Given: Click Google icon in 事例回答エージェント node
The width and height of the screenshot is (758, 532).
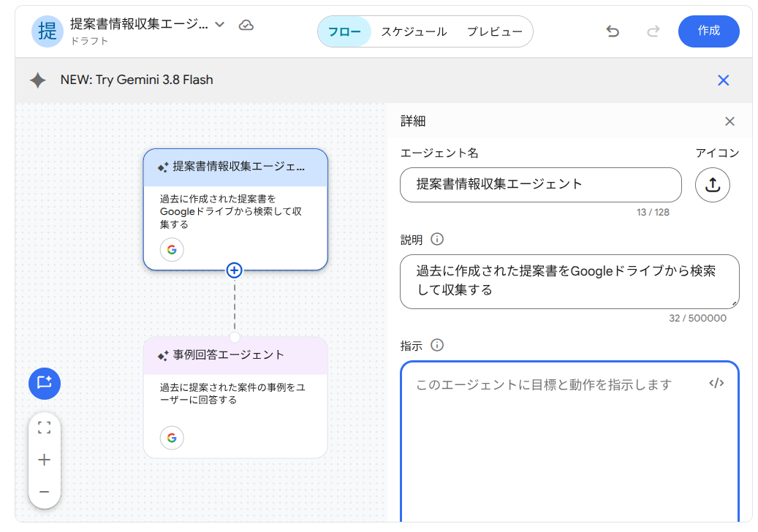Looking at the screenshot, I should (172, 438).
